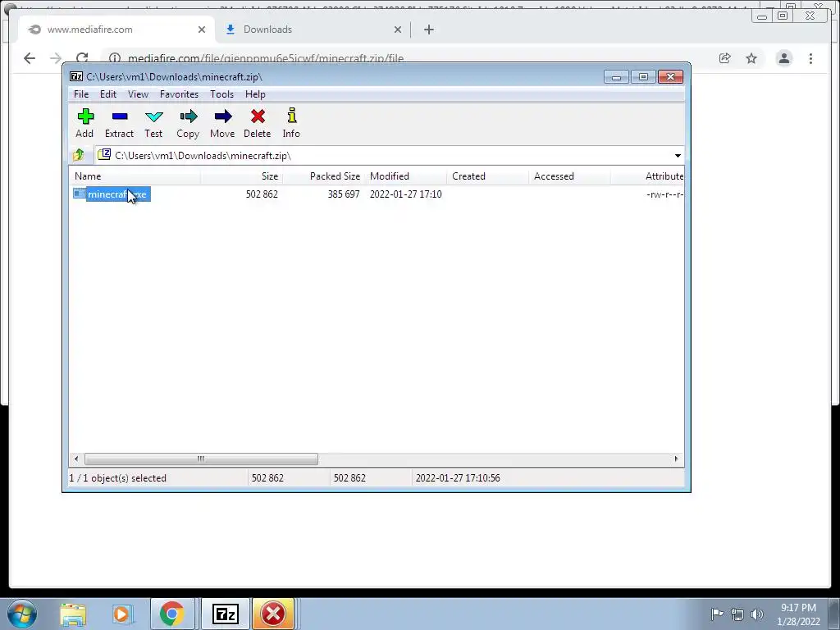840x630 pixels.
Task: Switch to the Downloads Chrome tab
Action: [x=313, y=30]
